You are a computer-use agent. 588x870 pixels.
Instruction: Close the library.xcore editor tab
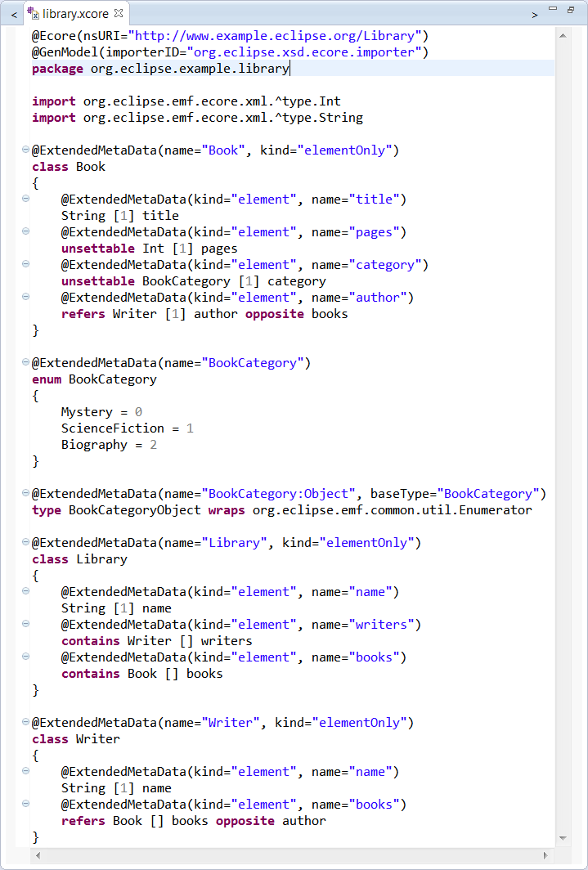click(x=118, y=14)
